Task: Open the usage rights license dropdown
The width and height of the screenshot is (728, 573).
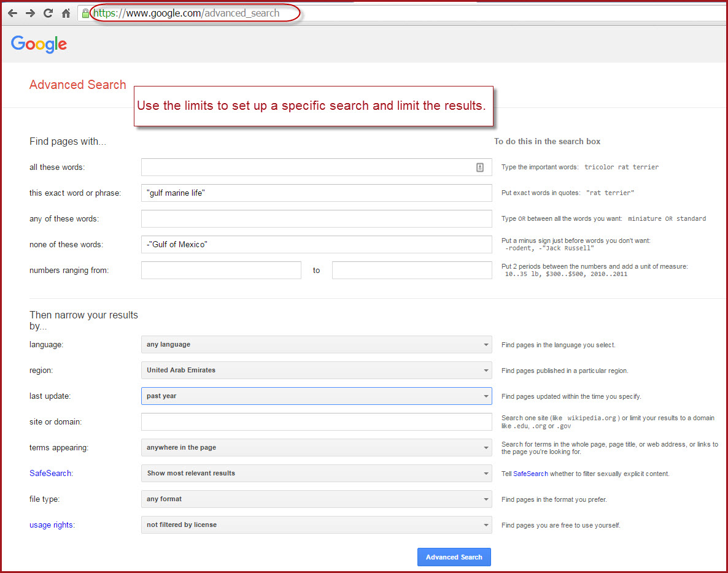Action: (x=316, y=525)
